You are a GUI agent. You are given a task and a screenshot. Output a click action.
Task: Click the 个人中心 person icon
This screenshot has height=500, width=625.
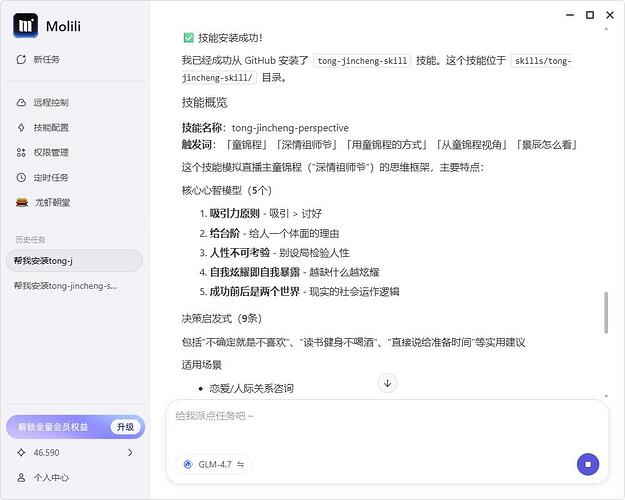[x=21, y=477]
